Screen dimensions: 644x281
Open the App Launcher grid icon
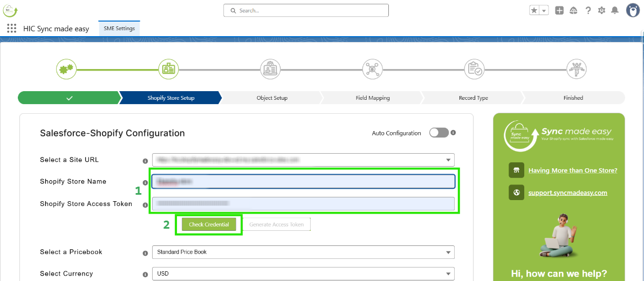(11, 29)
